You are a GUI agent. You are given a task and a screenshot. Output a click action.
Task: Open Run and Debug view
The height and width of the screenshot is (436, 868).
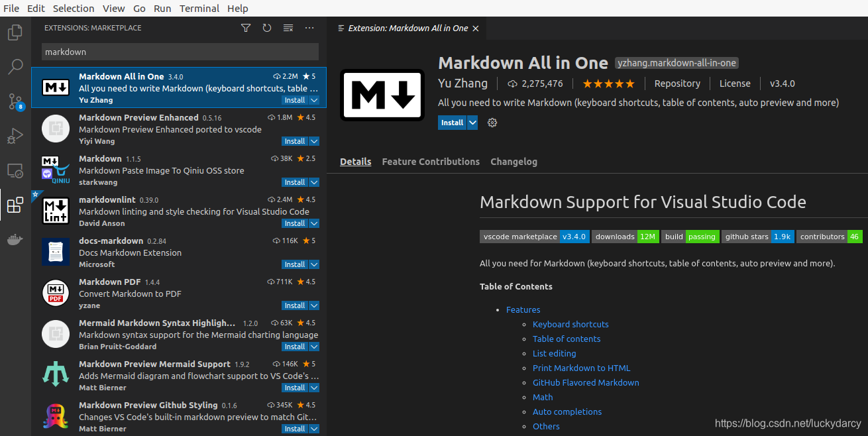(15, 136)
